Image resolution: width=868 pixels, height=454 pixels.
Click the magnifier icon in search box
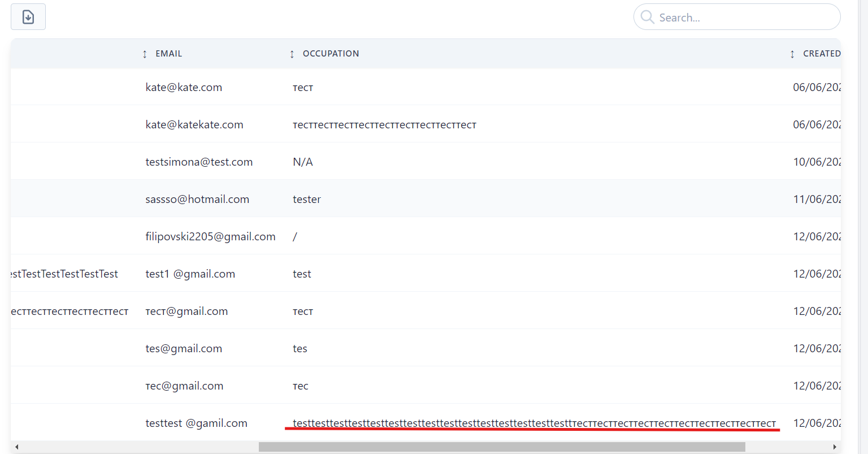point(648,17)
